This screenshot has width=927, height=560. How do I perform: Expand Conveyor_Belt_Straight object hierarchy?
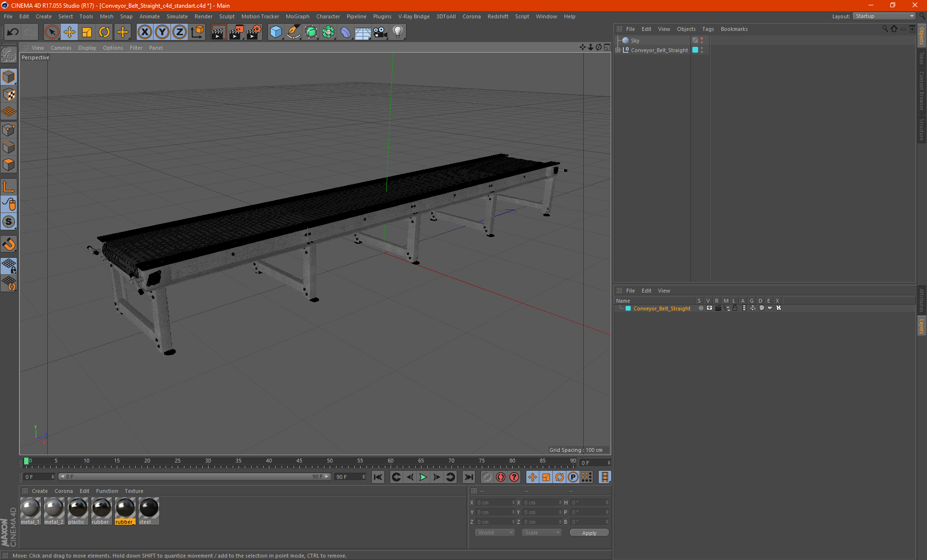coord(618,50)
